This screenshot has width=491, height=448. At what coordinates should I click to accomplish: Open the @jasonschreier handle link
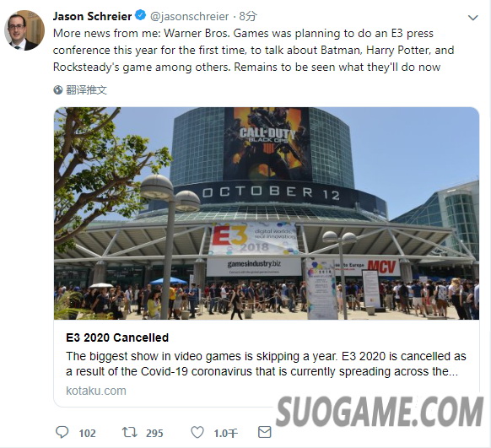click(x=190, y=16)
